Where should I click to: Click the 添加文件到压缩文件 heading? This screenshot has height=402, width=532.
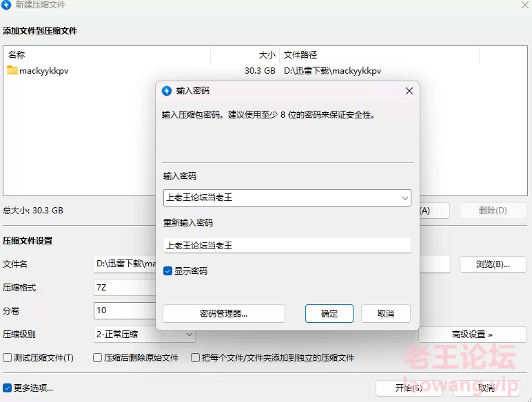[40, 31]
